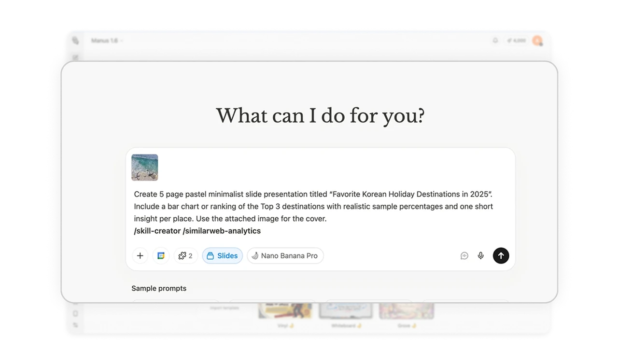This screenshot has width=618, height=364.
Task: Open notifications bell in the background window
Action: [495, 41]
